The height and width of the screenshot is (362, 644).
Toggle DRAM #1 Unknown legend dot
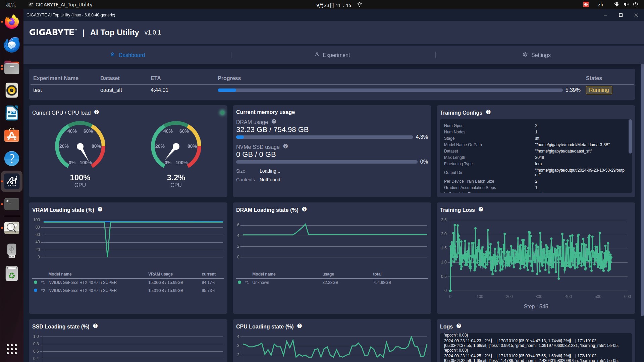click(239, 282)
